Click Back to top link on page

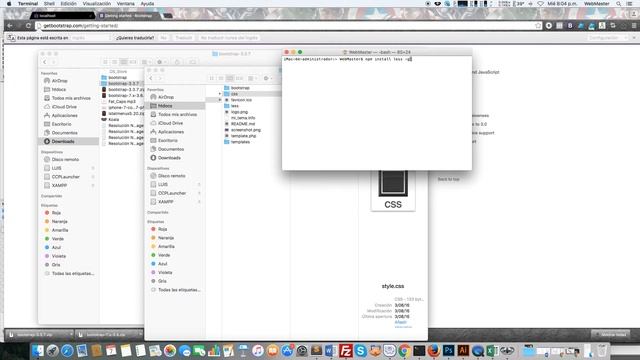point(449,179)
